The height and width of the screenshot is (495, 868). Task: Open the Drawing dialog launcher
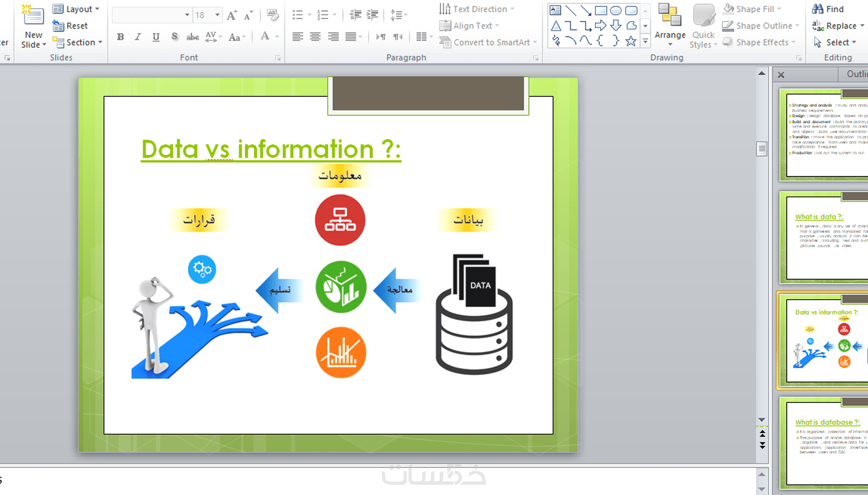[799, 58]
